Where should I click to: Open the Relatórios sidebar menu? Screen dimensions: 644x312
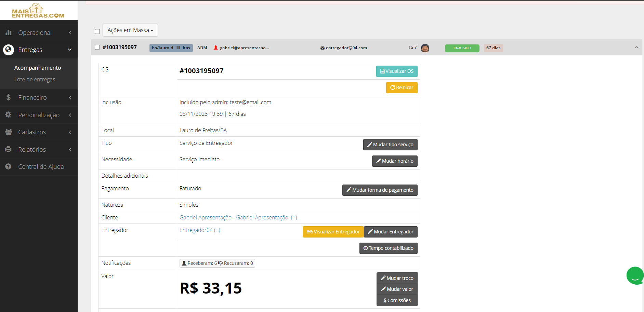pos(39,149)
